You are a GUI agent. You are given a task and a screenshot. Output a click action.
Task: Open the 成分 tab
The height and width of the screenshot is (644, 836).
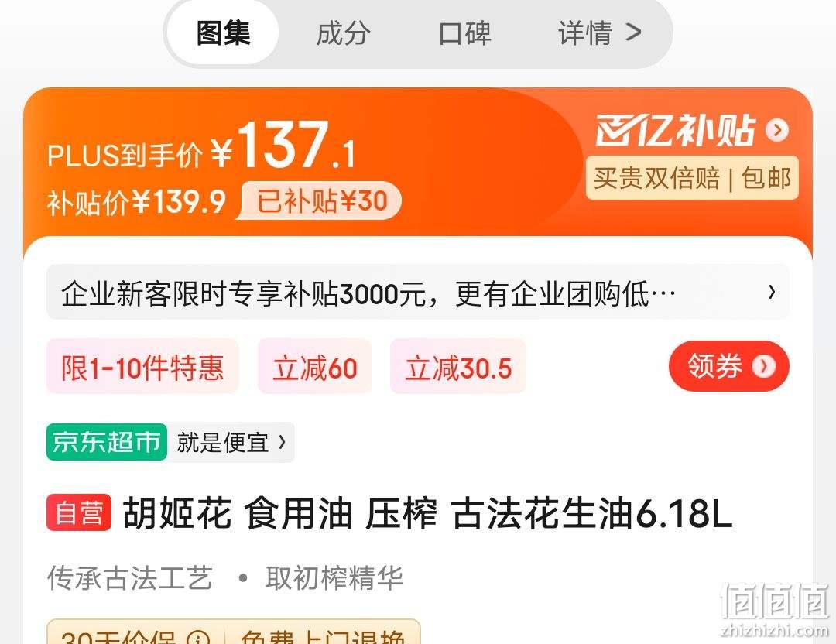343,33
